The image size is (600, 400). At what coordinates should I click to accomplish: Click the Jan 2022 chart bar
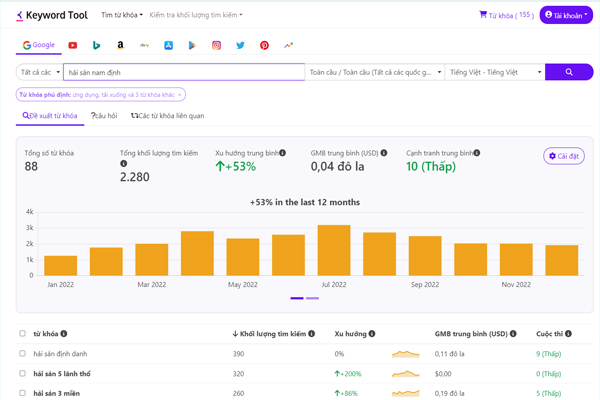(x=60, y=265)
